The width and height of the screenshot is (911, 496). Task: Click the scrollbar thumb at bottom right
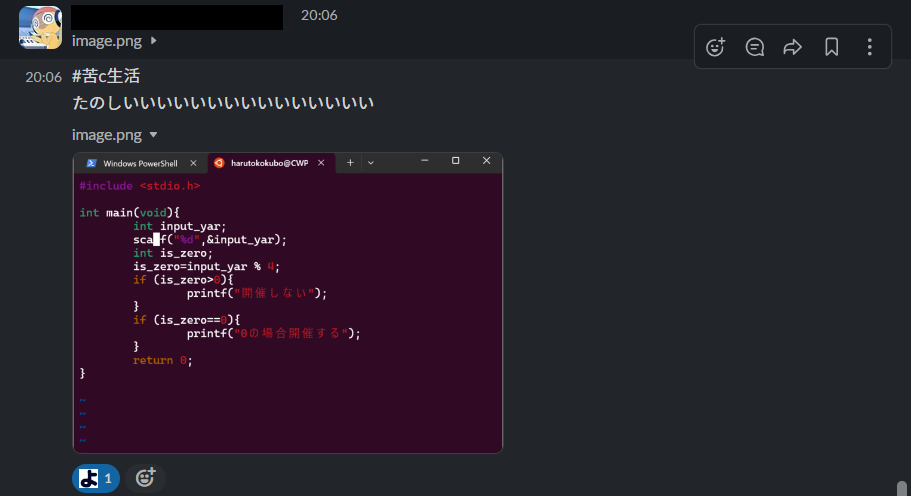(902, 488)
